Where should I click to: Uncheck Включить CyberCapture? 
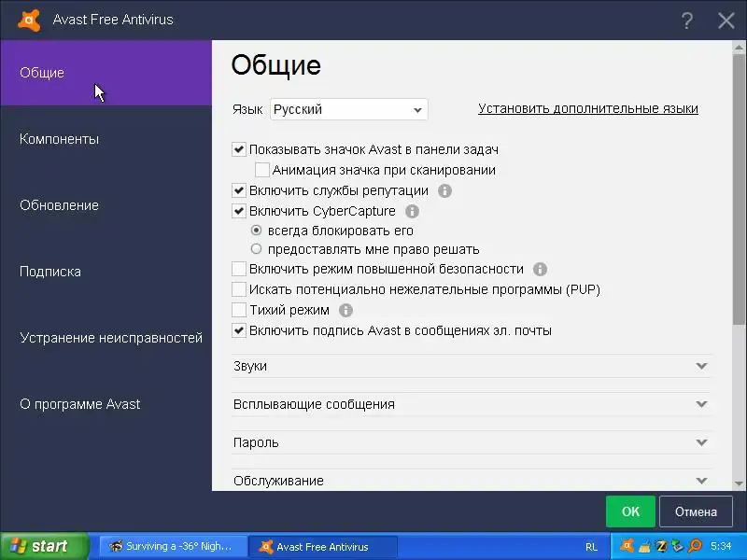click(x=239, y=211)
